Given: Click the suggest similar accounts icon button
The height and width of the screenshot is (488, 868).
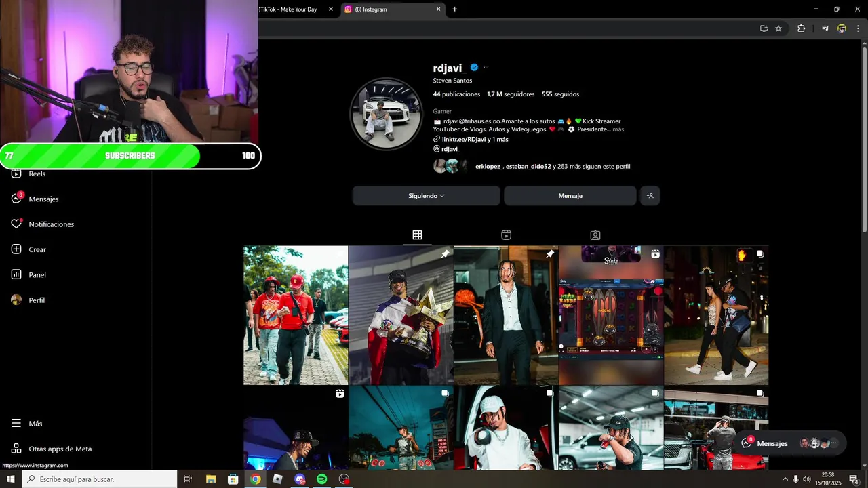Looking at the screenshot, I should pos(650,196).
